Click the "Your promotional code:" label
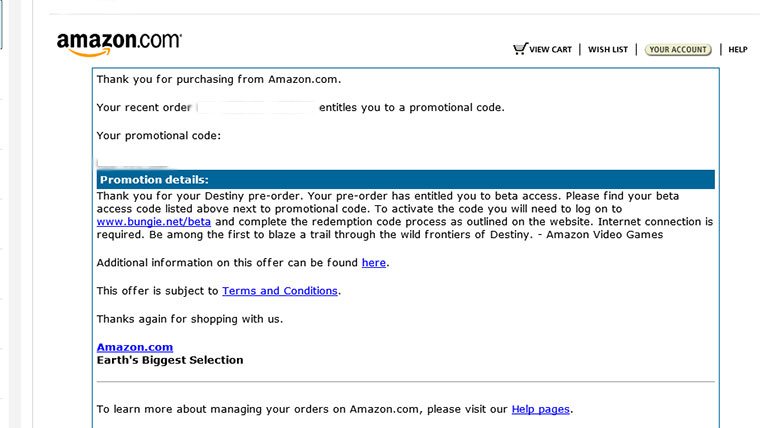 158,135
